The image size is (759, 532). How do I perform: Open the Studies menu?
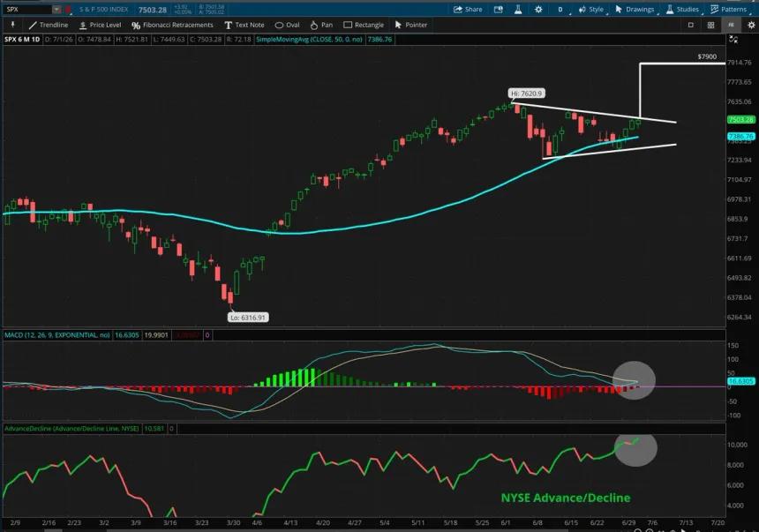[x=682, y=9]
